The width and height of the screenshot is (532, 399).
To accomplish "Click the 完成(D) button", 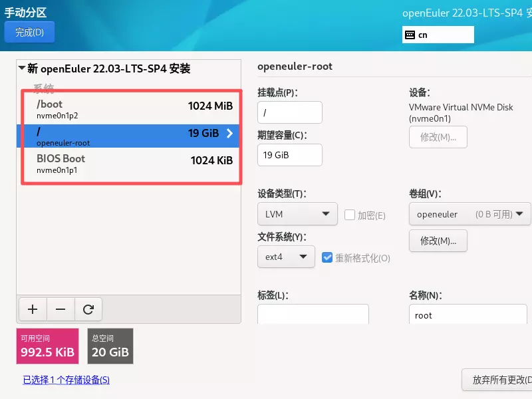I will 29,31.
